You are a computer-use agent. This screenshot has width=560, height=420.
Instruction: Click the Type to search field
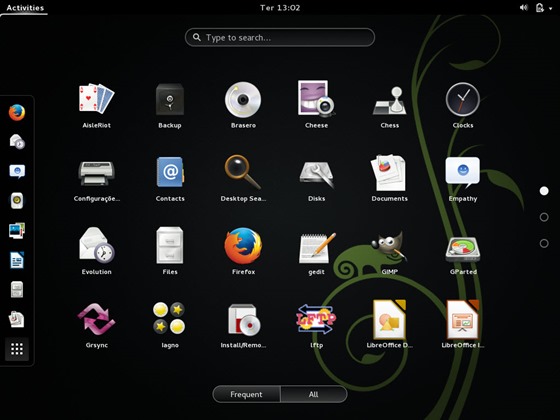[x=280, y=37]
